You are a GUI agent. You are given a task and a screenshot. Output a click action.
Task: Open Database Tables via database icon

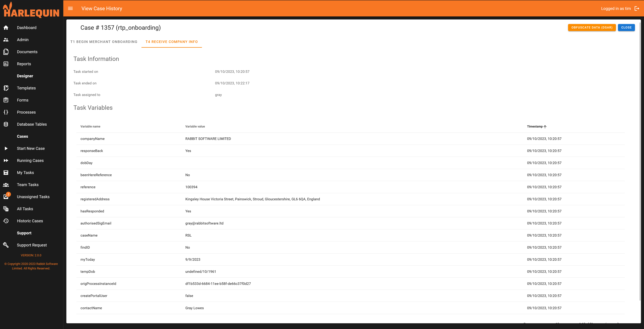[6, 124]
